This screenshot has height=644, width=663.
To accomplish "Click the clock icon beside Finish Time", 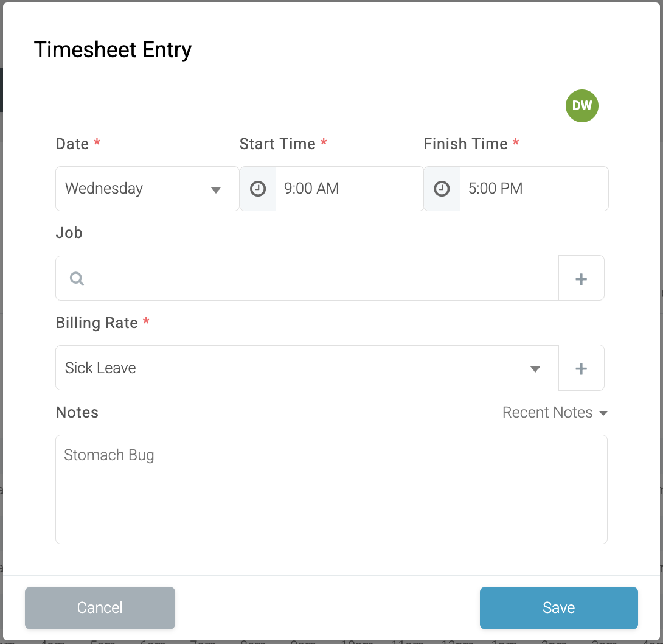I will pyautogui.click(x=442, y=189).
